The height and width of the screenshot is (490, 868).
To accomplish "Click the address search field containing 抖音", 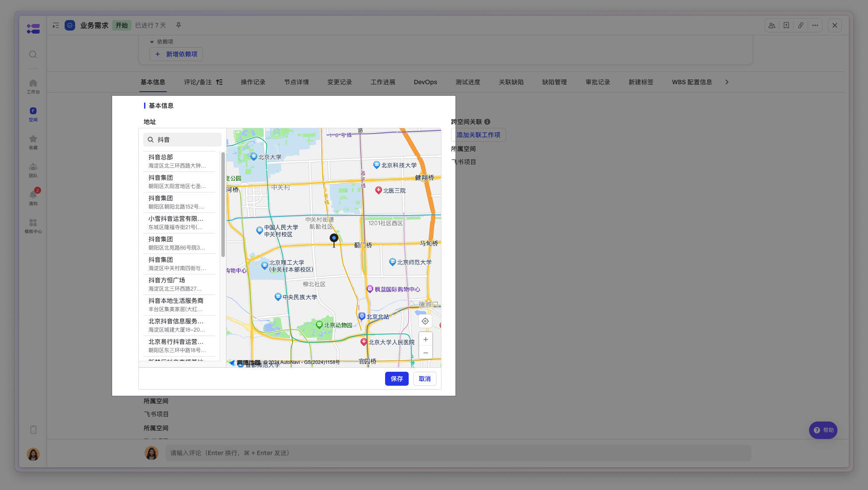I will click(x=183, y=140).
